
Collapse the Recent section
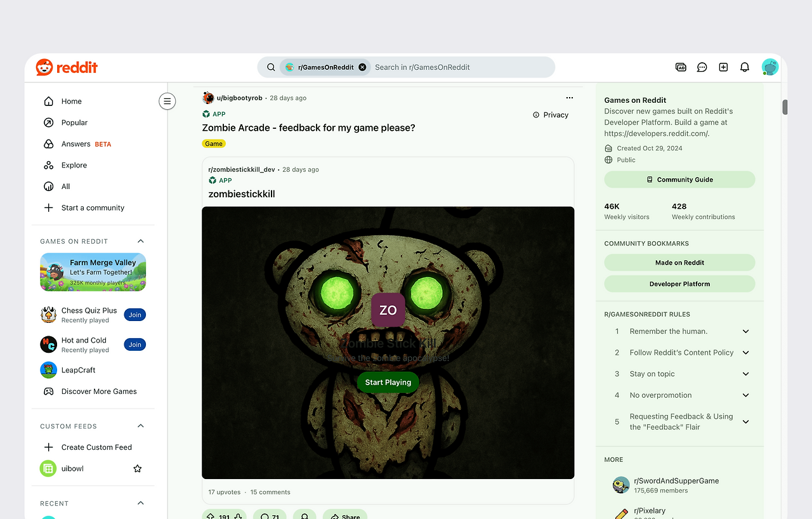coord(141,503)
